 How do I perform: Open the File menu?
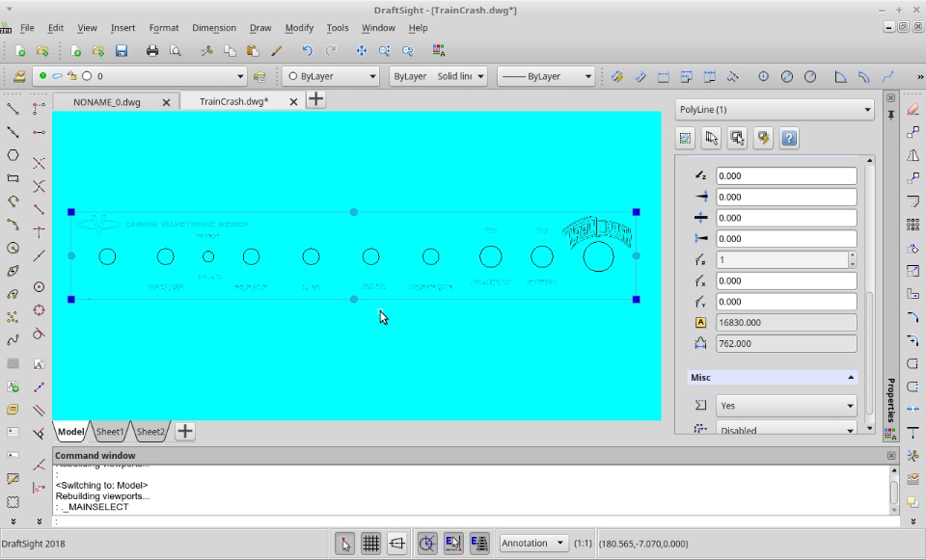[27, 28]
